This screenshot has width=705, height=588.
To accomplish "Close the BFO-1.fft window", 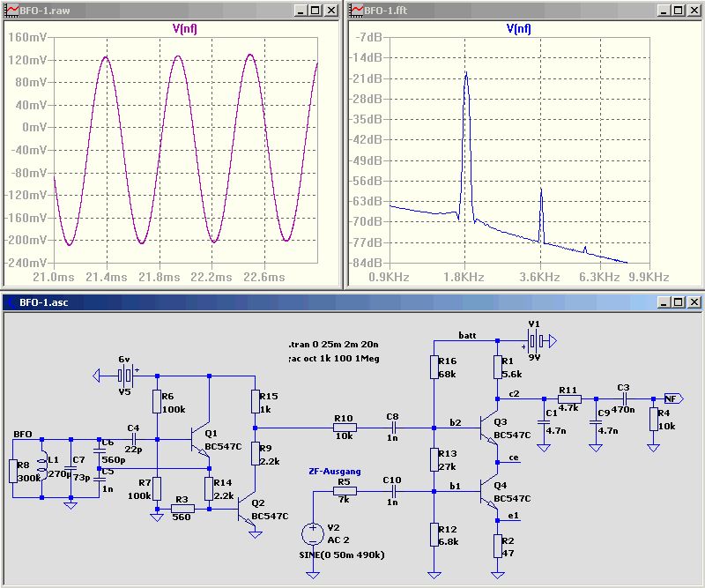I will [694, 11].
